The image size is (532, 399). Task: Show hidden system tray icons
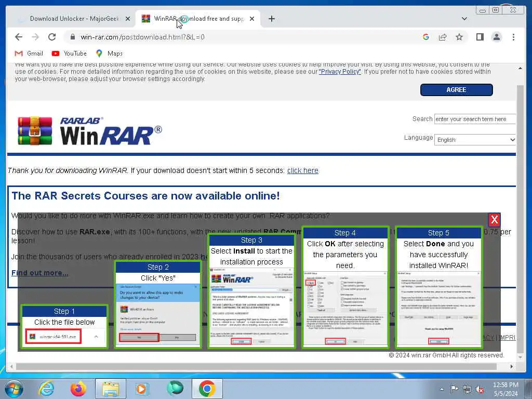point(442,389)
